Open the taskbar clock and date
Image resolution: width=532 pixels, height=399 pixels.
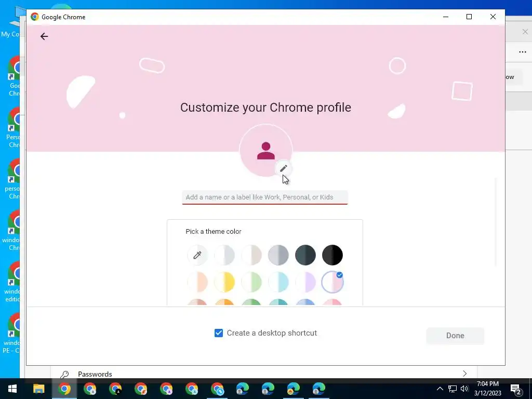488,389
